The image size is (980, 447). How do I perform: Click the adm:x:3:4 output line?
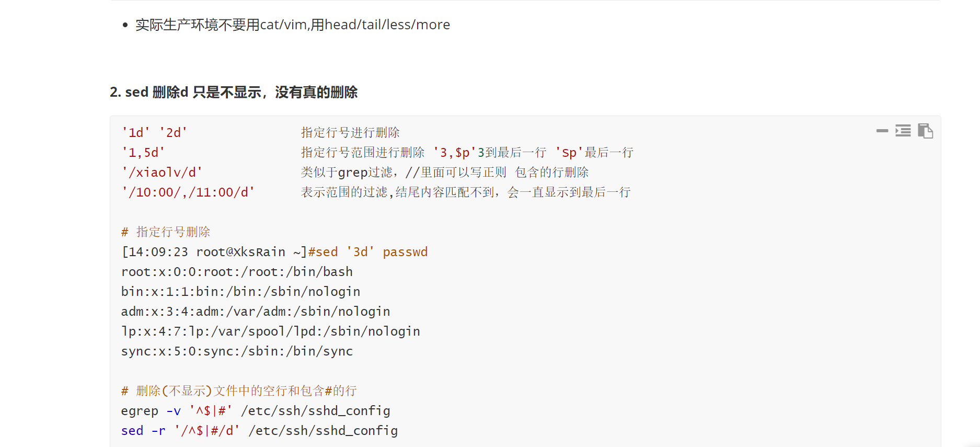point(256,312)
